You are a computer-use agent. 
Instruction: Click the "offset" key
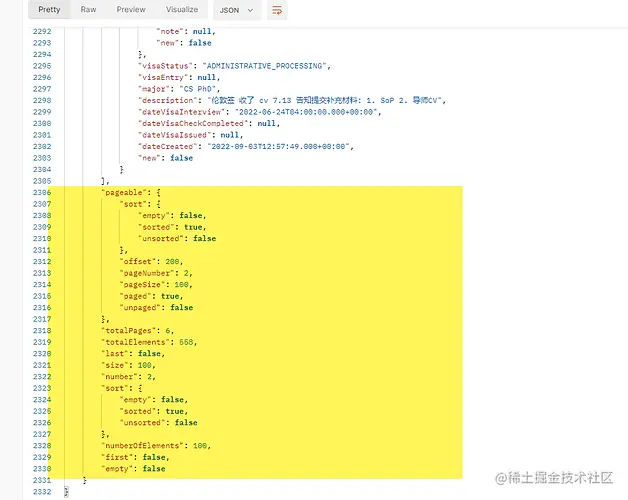pos(138,262)
